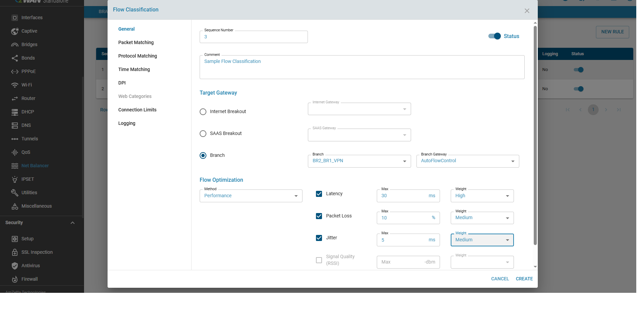Open the Latency Weight dropdown set to High
644x312 pixels.
click(482, 196)
